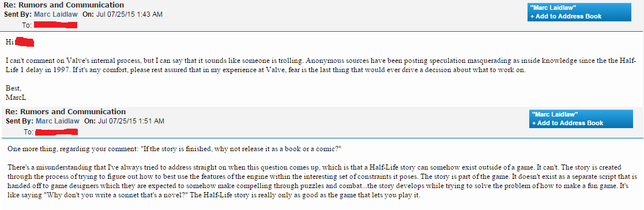Click the redacted recipient in the first email

(x=55, y=25)
